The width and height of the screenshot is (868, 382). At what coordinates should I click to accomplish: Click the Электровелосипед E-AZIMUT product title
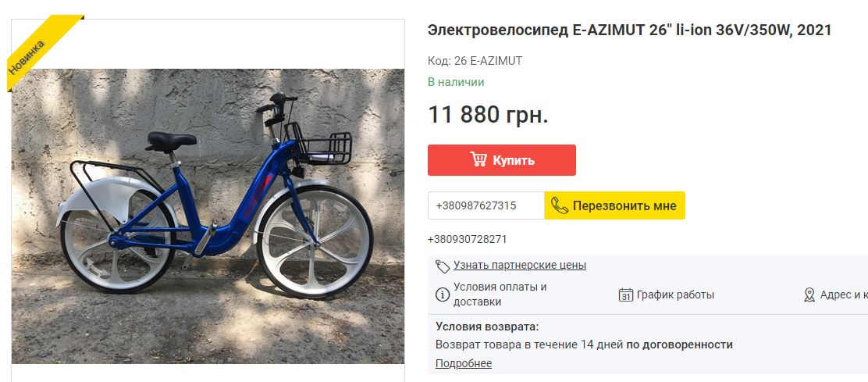[629, 30]
